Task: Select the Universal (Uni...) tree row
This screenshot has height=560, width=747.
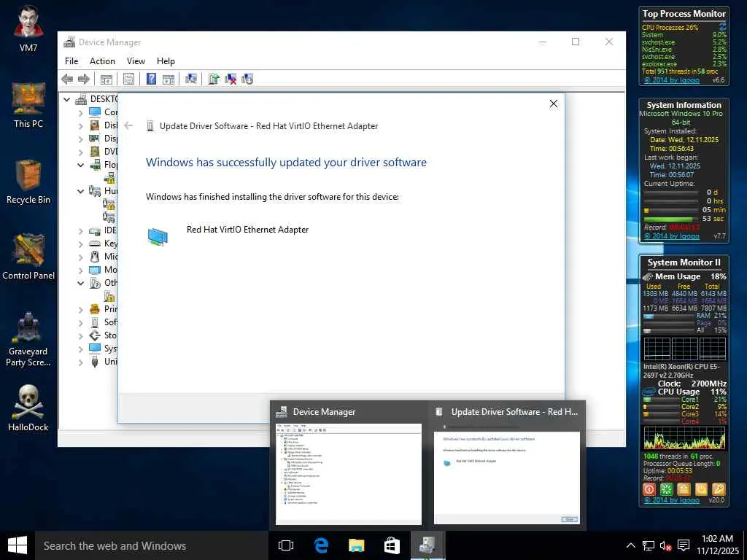Action: [x=104, y=362]
